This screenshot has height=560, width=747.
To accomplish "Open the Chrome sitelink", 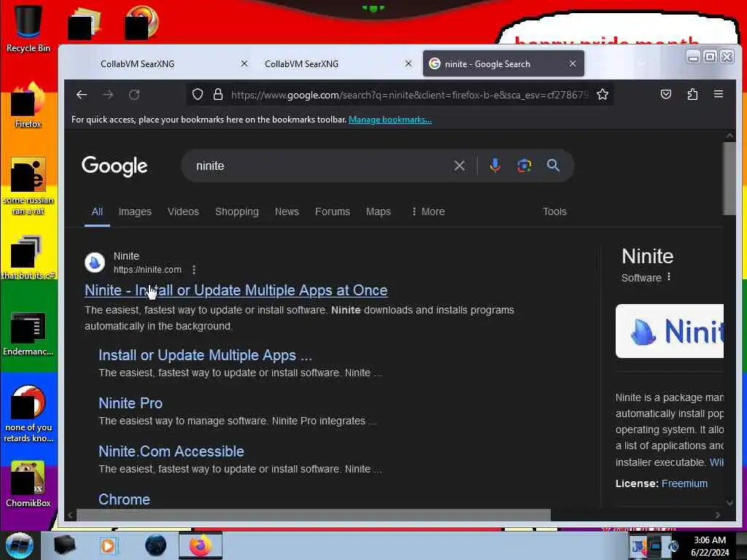I will 124,499.
